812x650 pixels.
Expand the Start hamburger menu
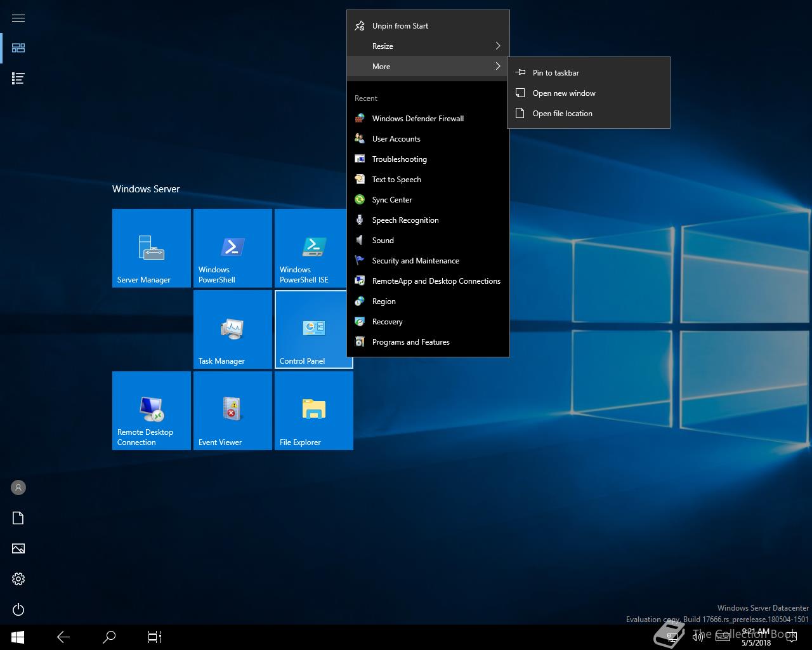pos(18,18)
